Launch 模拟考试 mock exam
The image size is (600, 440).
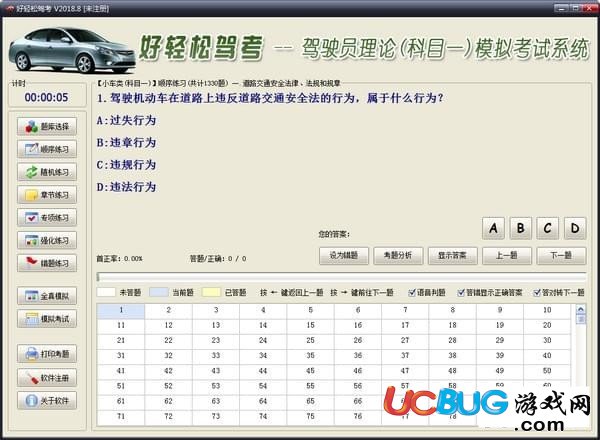tap(47, 319)
